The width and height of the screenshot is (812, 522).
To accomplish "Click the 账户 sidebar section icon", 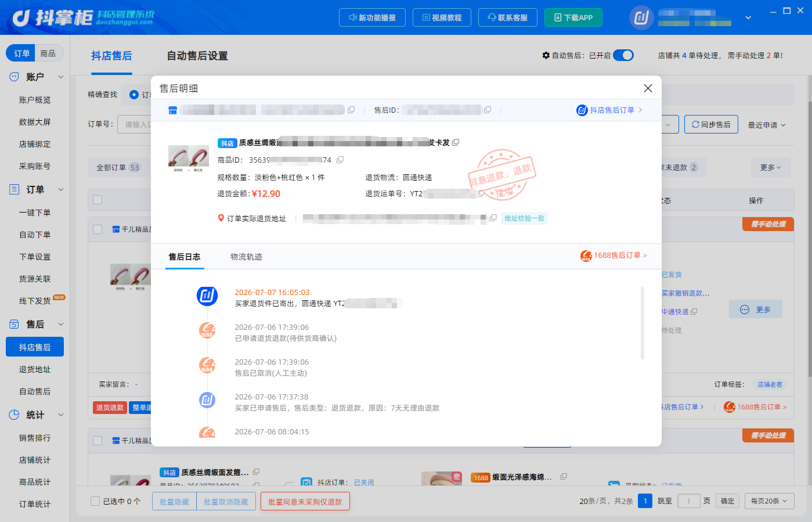I will [15, 77].
